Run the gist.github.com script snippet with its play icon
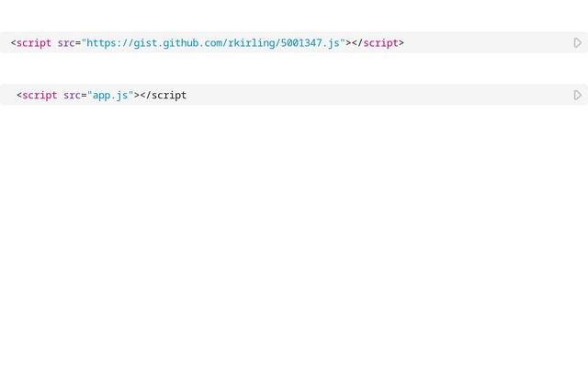This screenshot has height=368, width=588. coord(578,43)
